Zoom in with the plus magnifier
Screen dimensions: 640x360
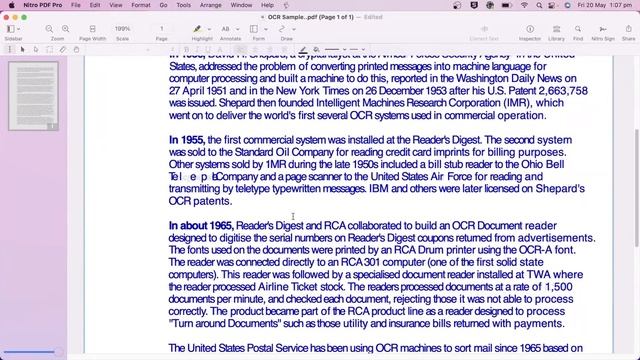(66, 29)
